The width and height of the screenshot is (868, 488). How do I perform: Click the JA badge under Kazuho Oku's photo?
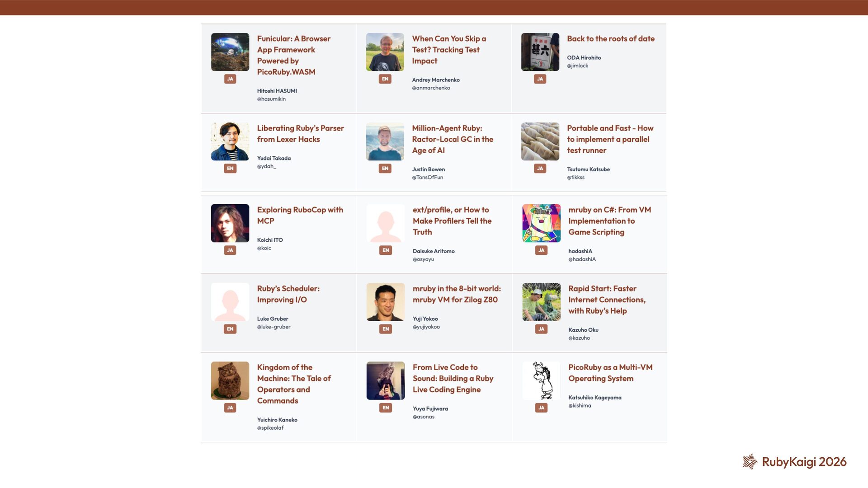coord(541,329)
